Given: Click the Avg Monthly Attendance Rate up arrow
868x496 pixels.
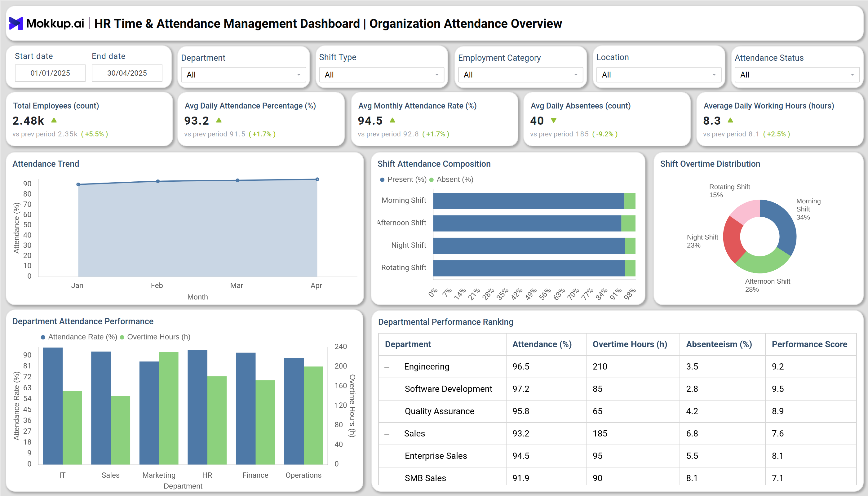Looking at the screenshot, I should (x=392, y=120).
